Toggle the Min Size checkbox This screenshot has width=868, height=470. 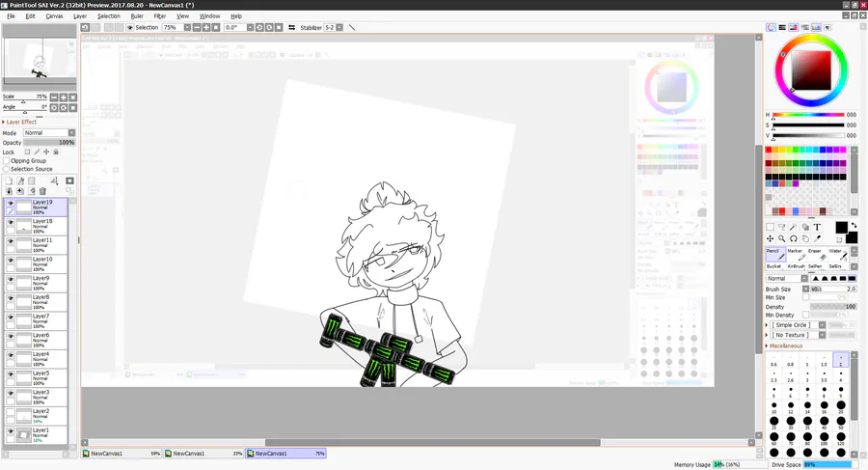[806, 297]
